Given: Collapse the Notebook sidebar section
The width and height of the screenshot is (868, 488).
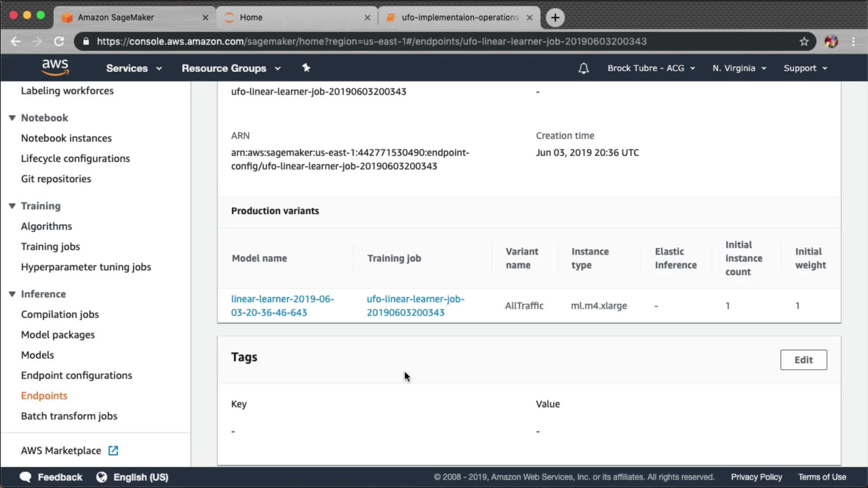Looking at the screenshot, I should tap(12, 118).
